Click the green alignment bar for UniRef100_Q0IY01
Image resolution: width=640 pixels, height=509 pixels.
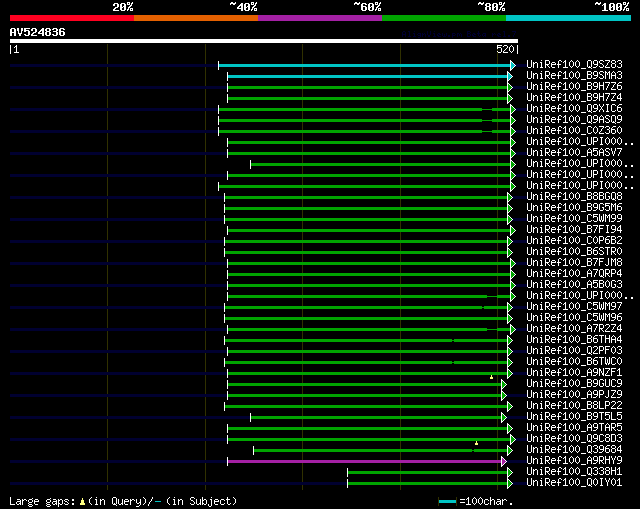(x=427, y=484)
